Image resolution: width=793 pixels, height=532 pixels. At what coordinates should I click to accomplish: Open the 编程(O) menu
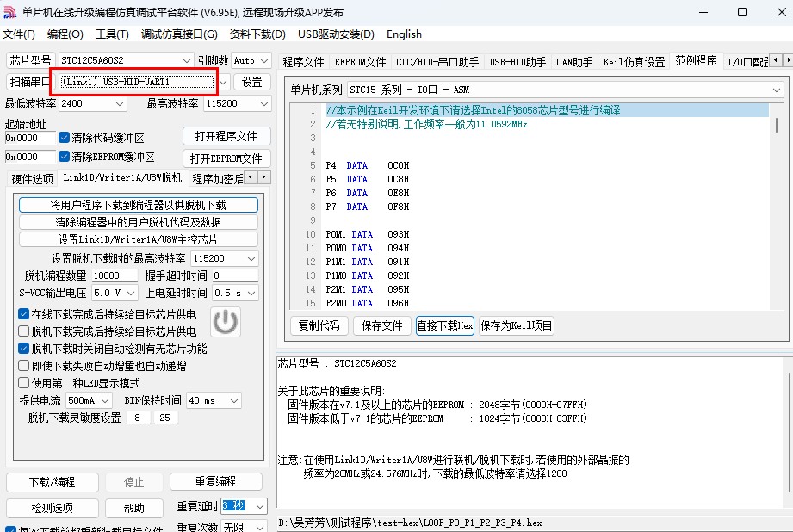pyautogui.click(x=65, y=34)
